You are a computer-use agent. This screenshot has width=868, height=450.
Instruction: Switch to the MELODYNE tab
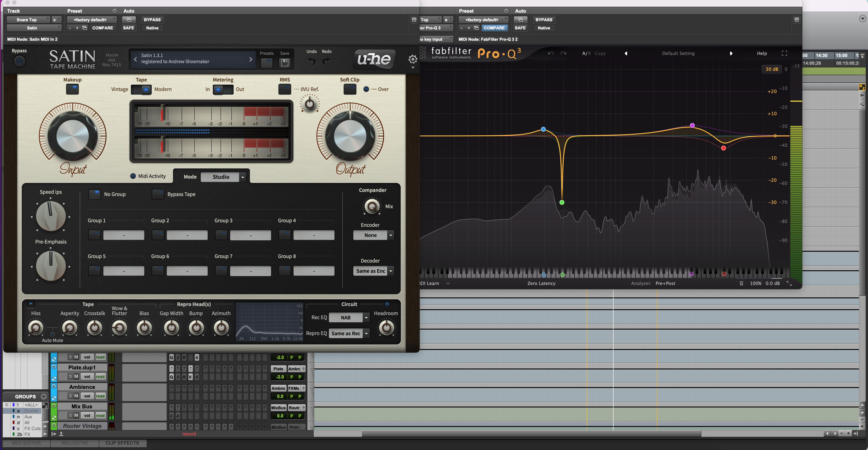(74, 443)
